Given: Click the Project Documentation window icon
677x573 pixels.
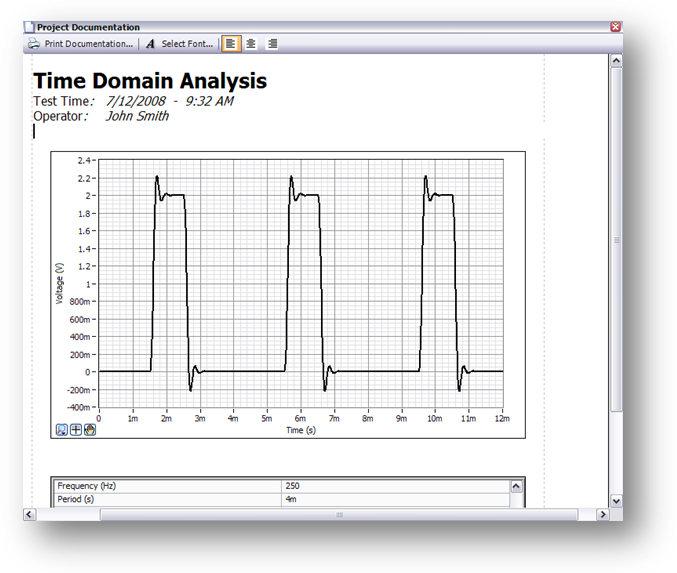Looking at the screenshot, I should pyautogui.click(x=29, y=27).
